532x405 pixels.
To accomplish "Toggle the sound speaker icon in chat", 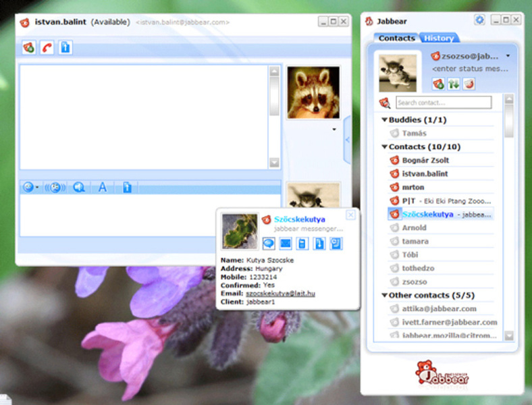I will pos(79,187).
